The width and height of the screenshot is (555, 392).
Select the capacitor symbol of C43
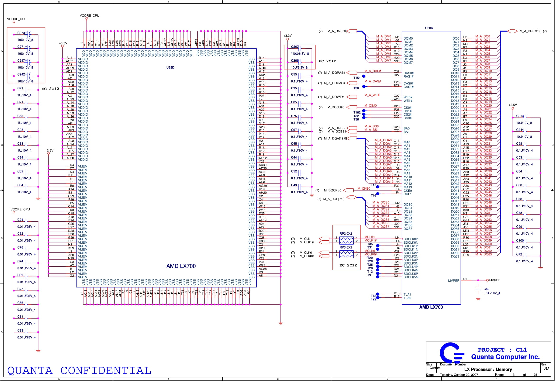[x=300, y=187]
